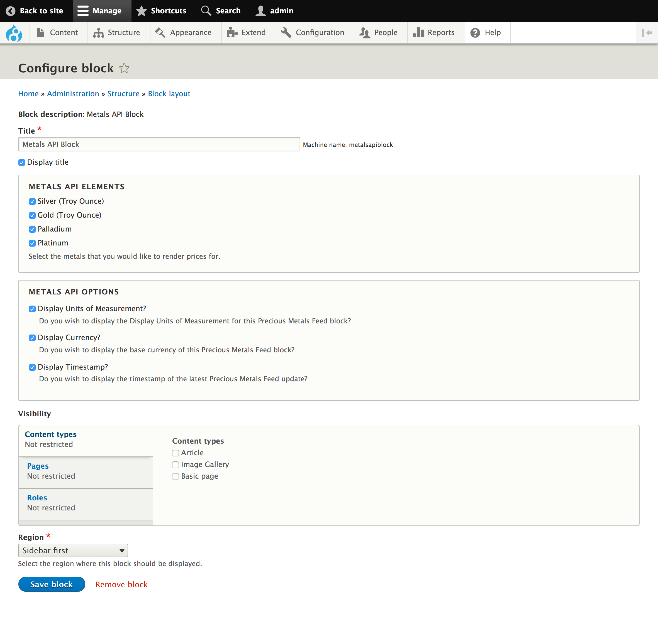Disable the Display Timestamp option
The width and height of the screenshot is (658, 644).
[32, 367]
